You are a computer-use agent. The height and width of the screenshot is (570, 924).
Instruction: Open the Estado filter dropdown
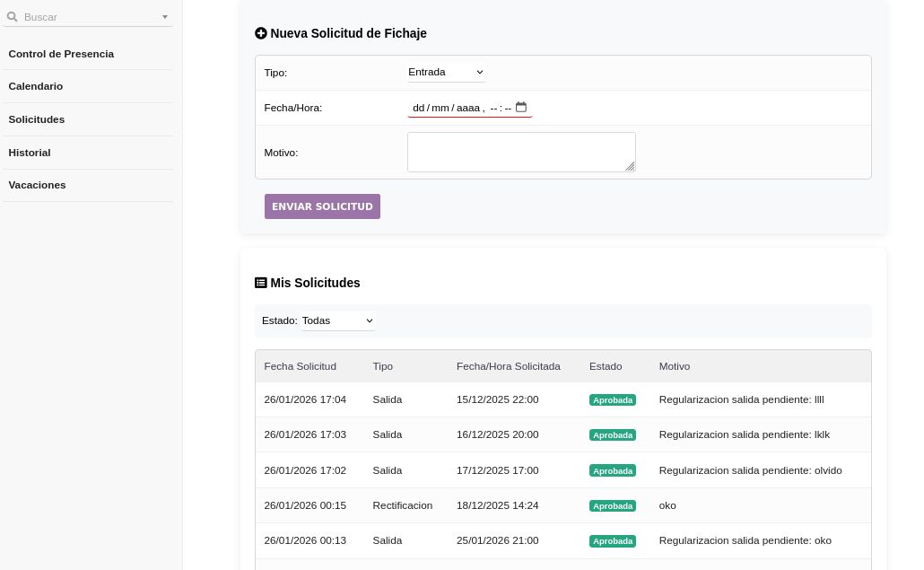(338, 320)
